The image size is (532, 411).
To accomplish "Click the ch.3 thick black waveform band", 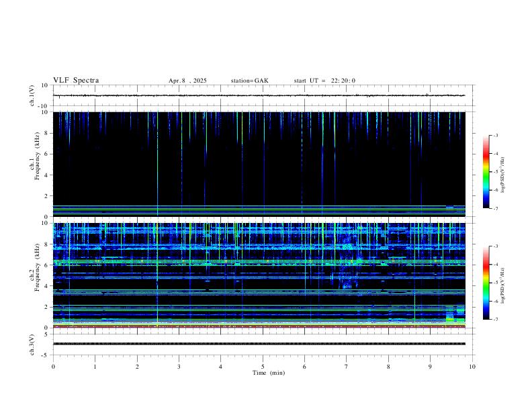I will (259, 344).
